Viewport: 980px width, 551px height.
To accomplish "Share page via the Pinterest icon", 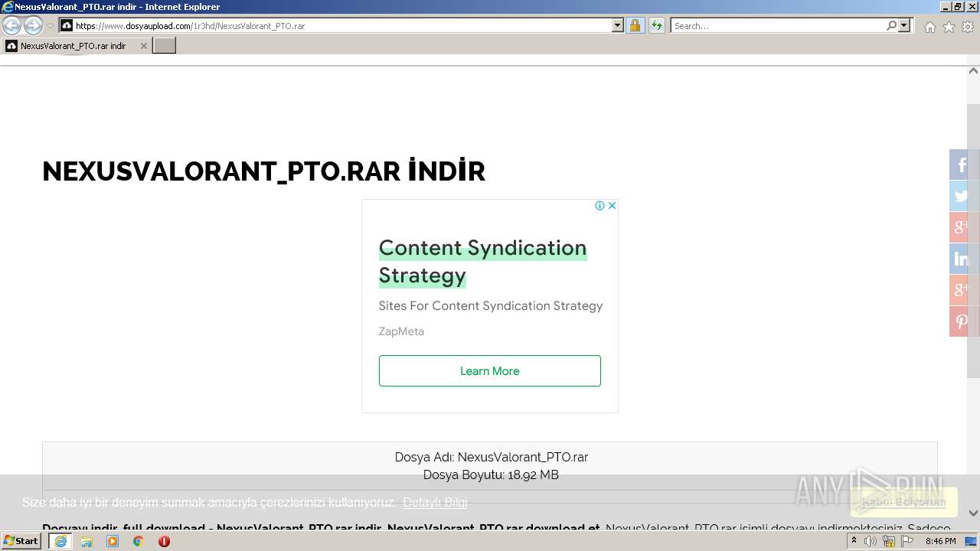I will point(962,321).
